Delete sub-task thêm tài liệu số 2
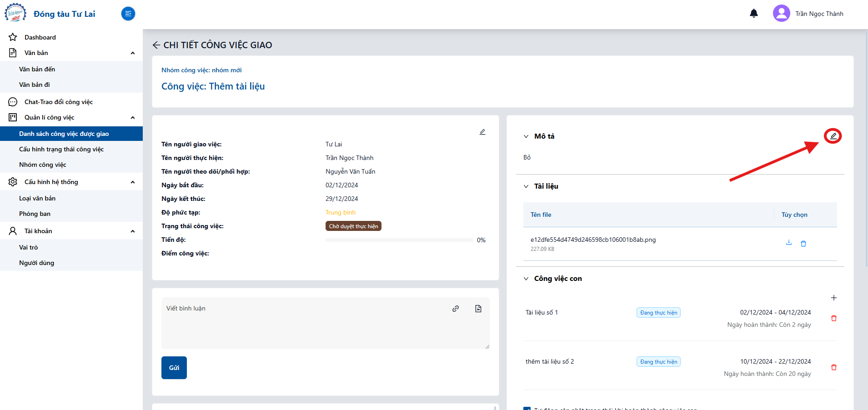The width and height of the screenshot is (868, 410). pos(834,367)
